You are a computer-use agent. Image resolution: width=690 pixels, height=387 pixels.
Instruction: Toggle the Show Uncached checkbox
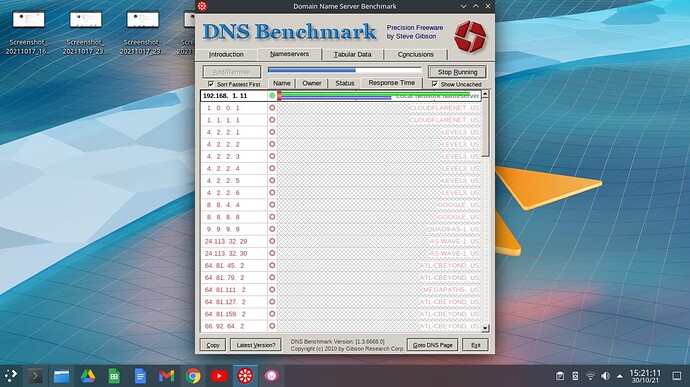(x=435, y=84)
